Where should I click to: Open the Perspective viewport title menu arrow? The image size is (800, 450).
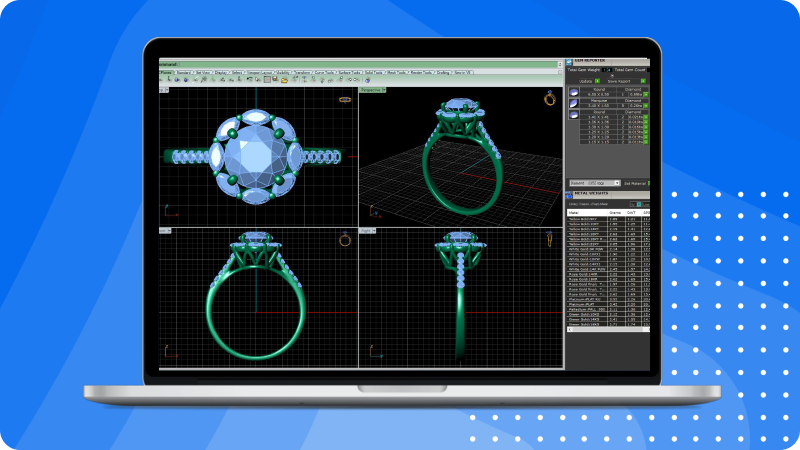tap(384, 90)
